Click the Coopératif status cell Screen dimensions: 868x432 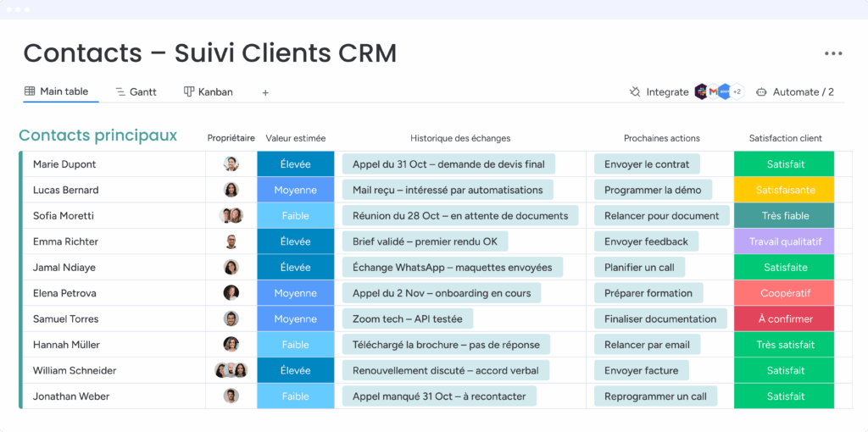(x=785, y=293)
